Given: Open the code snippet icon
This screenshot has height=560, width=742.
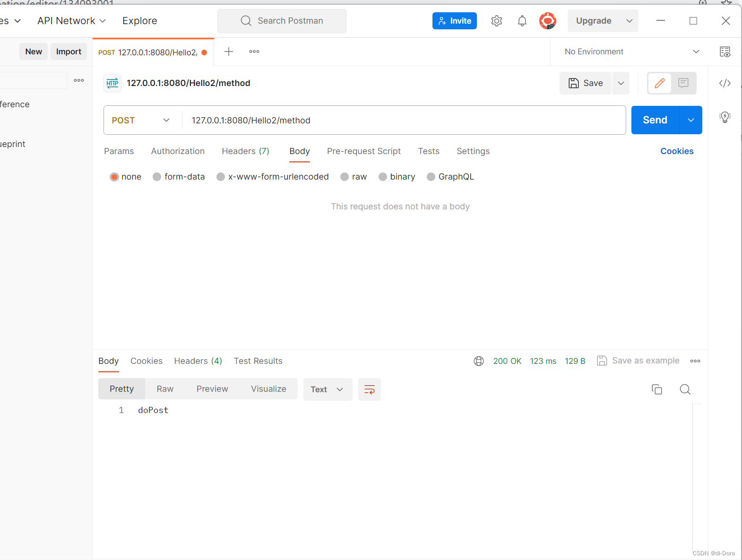Looking at the screenshot, I should (x=725, y=83).
